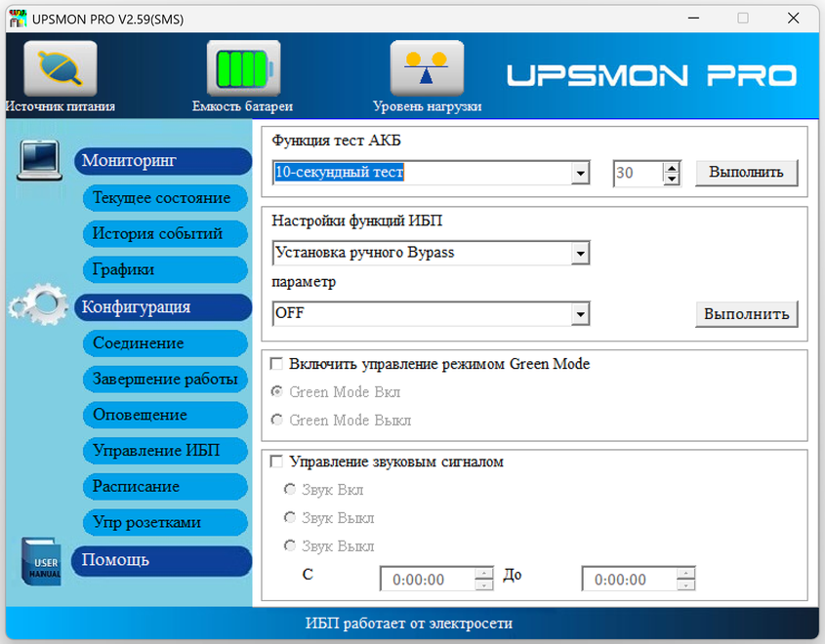Open the battery test type dropdown
Screen dimensions: 825x644
click(x=580, y=173)
